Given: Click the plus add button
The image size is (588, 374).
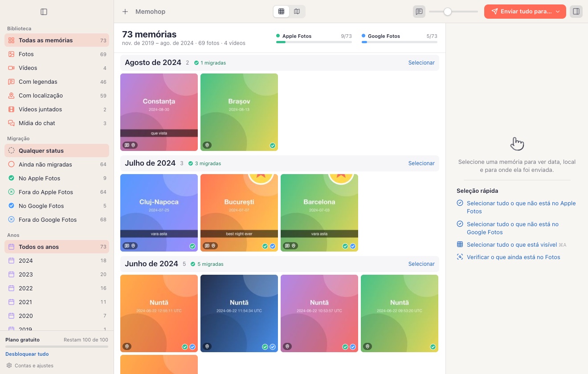Looking at the screenshot, I should tap(125, 12).
